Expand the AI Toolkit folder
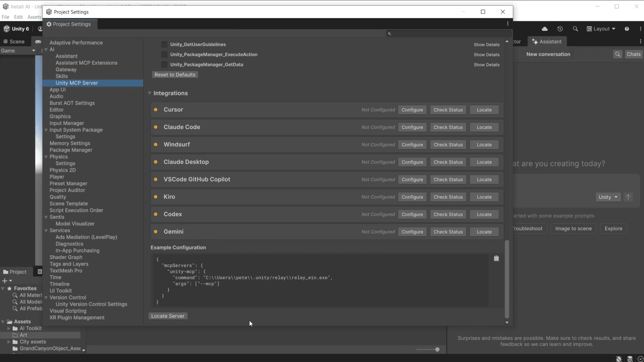 pos(9,328)
